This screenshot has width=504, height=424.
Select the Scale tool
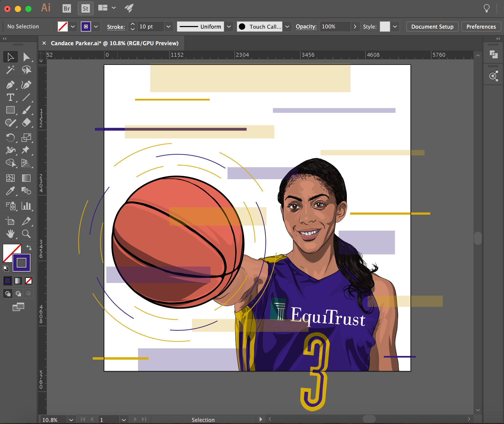26,137
